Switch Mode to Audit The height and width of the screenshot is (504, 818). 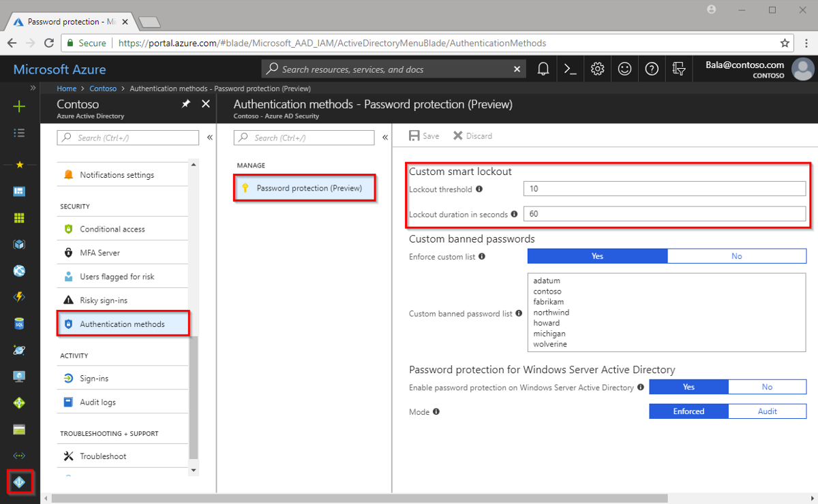coord(767,411)
